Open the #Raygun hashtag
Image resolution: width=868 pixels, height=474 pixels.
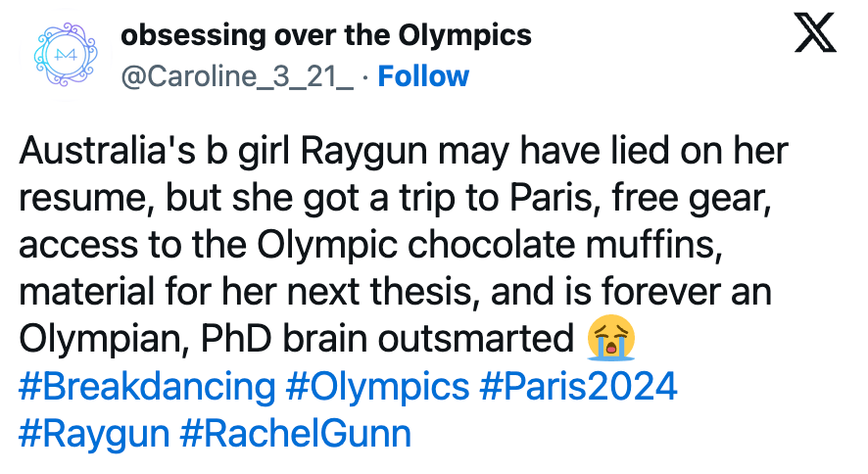tap(93, 433)
